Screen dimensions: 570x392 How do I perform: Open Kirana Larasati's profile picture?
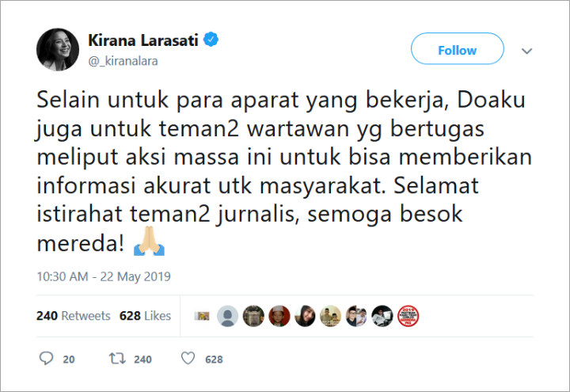(x=58, y=49)
